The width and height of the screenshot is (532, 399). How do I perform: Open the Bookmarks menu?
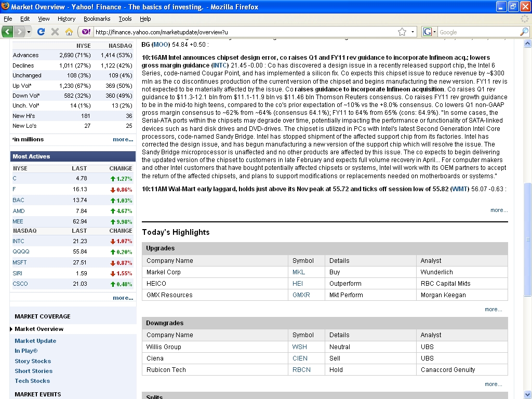tap(97, 19)
